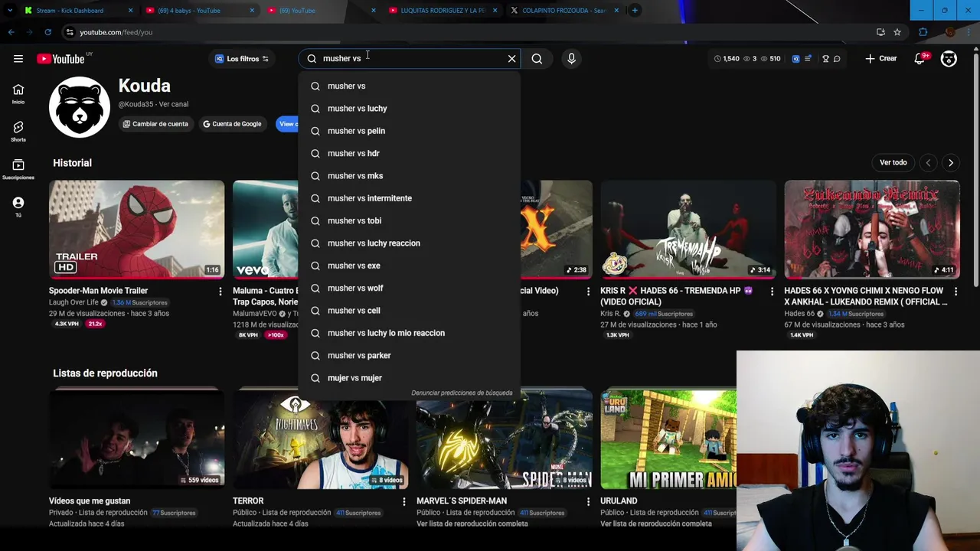
Task: Choose 'mujer vs mujer' suggestion
Action: (x=409, y=377)
